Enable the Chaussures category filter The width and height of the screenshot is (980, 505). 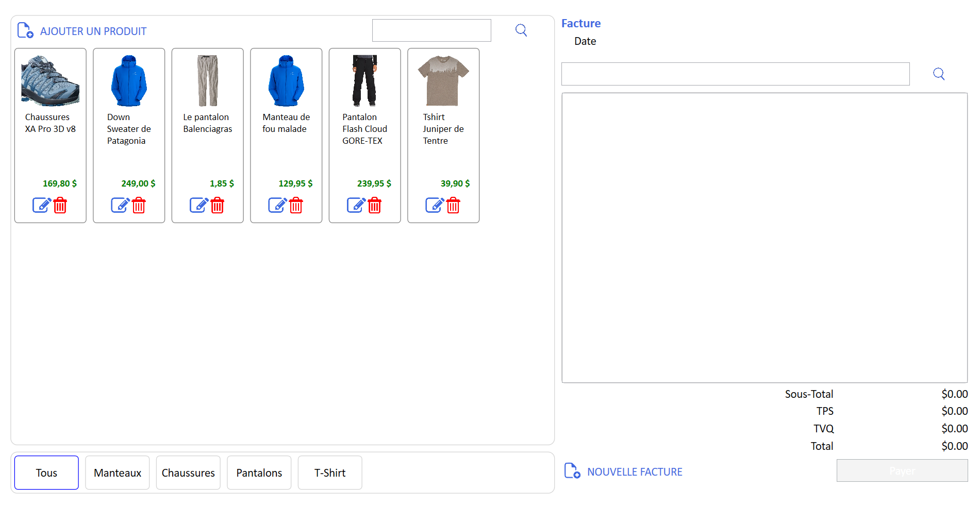(x=188, y=473)
